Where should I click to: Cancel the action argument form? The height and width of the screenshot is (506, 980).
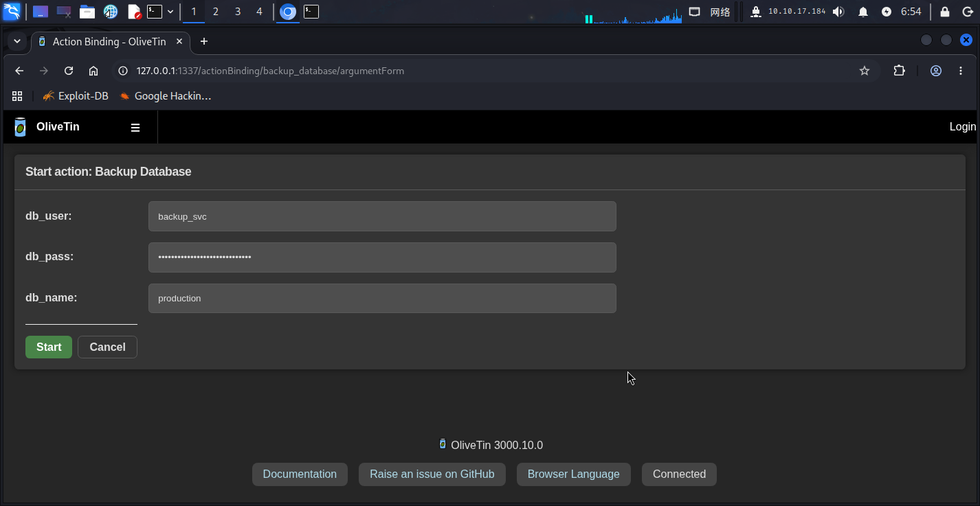click(107, 347)
